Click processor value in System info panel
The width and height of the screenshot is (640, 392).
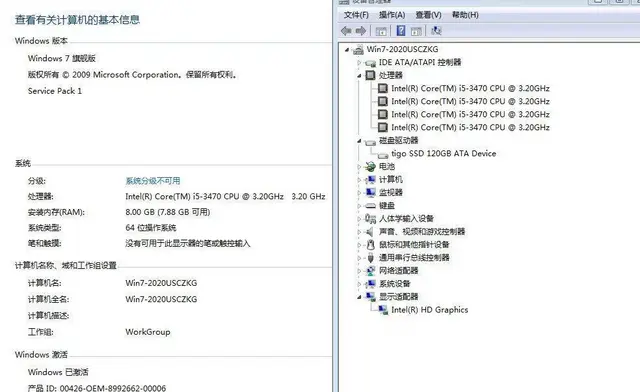coord(225,196)
